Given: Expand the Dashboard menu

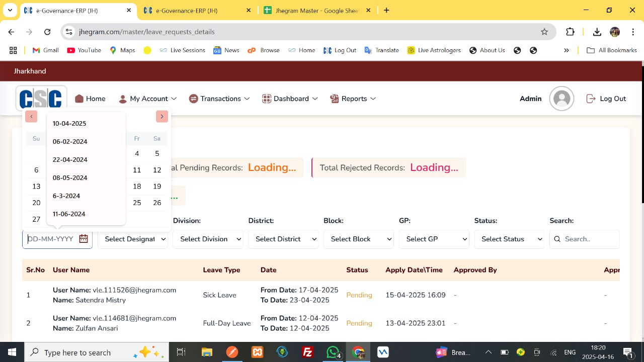Looking at the screenshot, I should click(x=290, y=99).
